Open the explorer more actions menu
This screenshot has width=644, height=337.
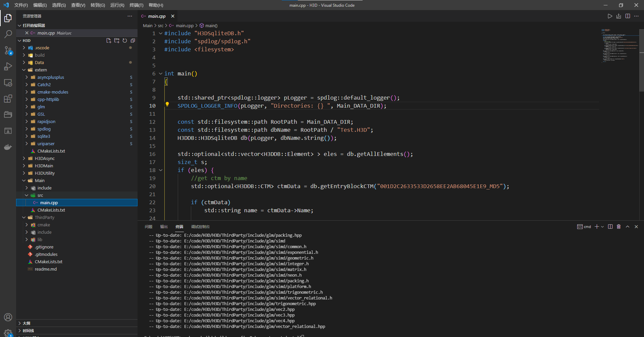click(x=130, y=16)
